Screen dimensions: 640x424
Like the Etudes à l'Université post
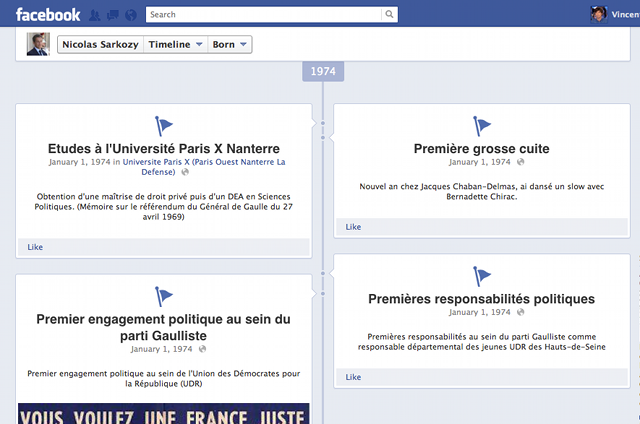pyautogui.click(x=35, y=246)
